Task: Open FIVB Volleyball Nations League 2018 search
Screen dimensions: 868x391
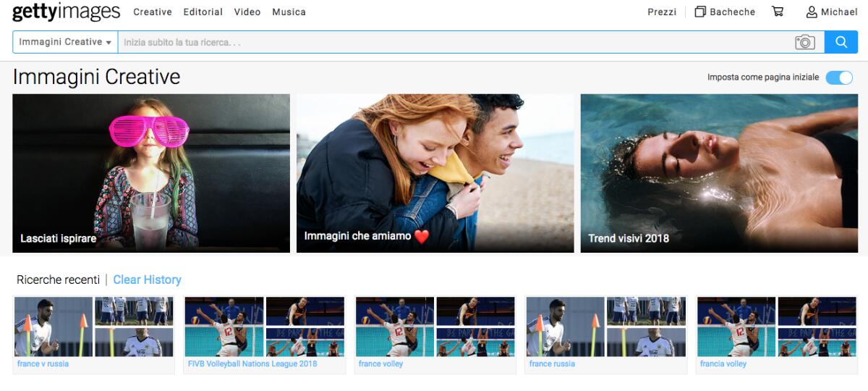Action: point(264,333)
